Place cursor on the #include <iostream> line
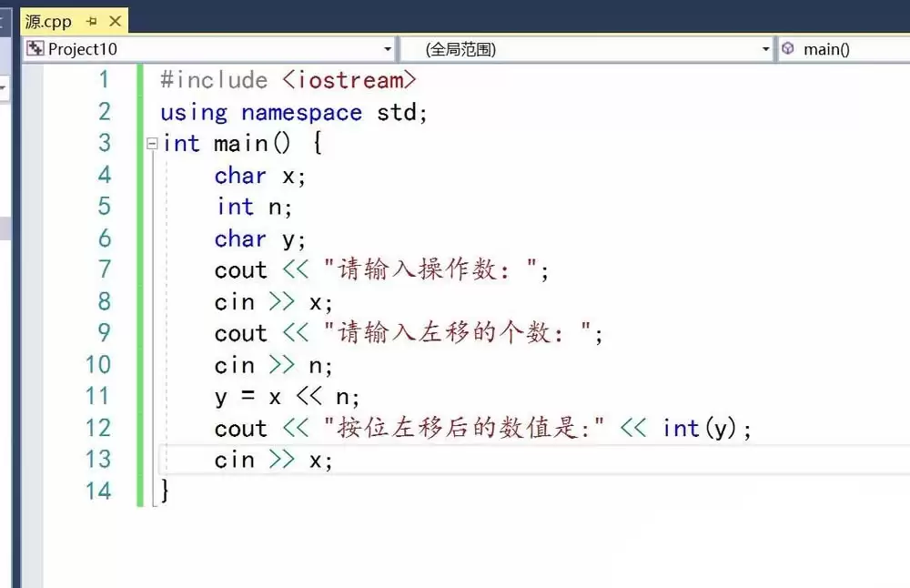The width and height of the screenshot is (910, 588). click(x=288, y=80)
